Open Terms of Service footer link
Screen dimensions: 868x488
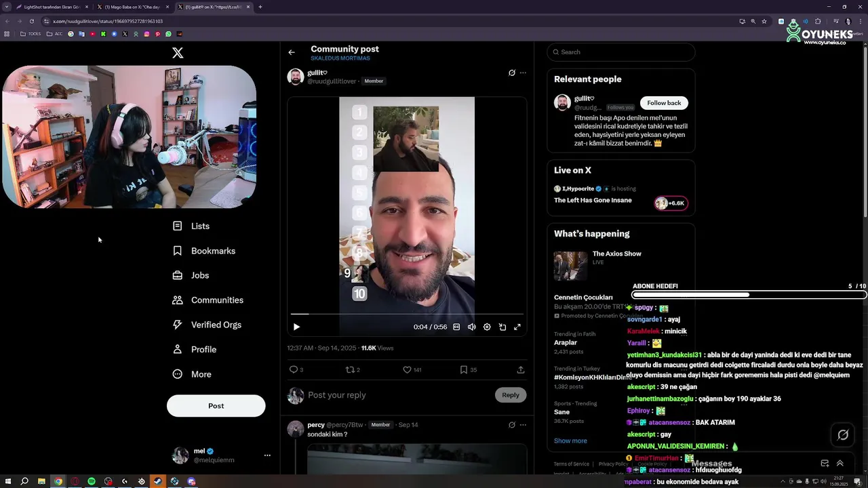tap(572, 464)
